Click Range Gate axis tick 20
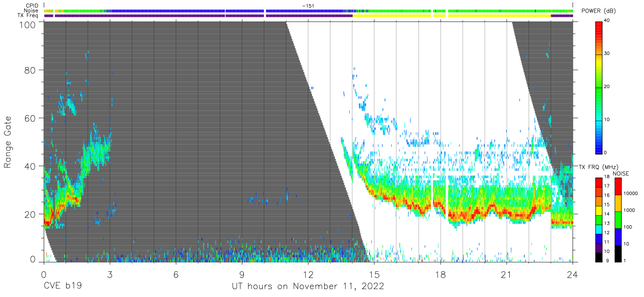The width and height of the screenshot is (644, 297). [x=30, y=214]
